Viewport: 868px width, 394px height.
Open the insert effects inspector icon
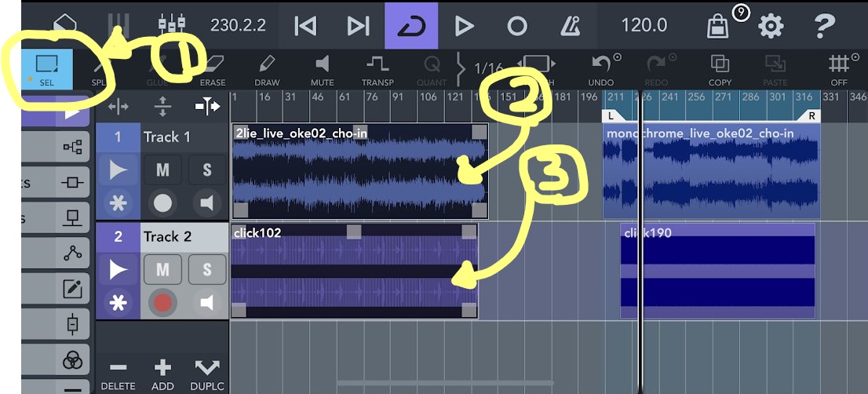click(72, 182)
